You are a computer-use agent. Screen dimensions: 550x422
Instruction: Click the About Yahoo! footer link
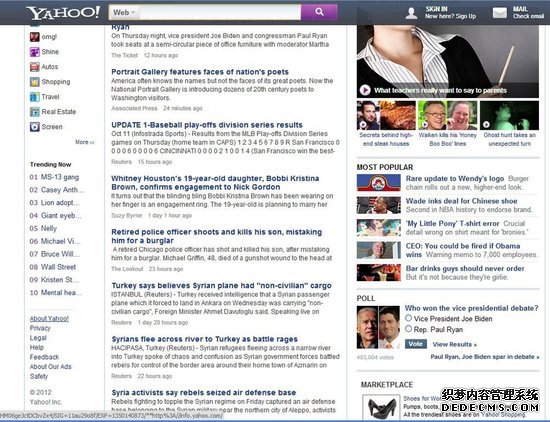pyautogui.click(x=49, y=319)
